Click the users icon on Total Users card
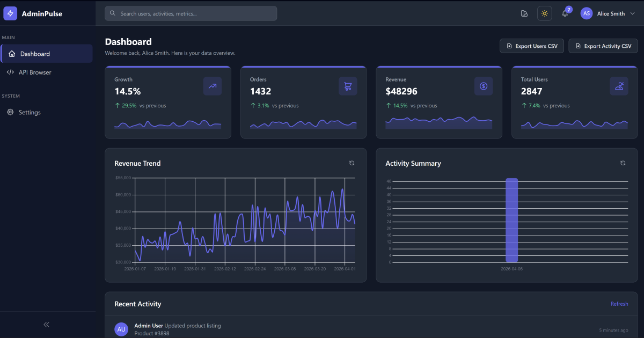Image resolution: width=644 pixels, height=338 pixels. point(619,86)
